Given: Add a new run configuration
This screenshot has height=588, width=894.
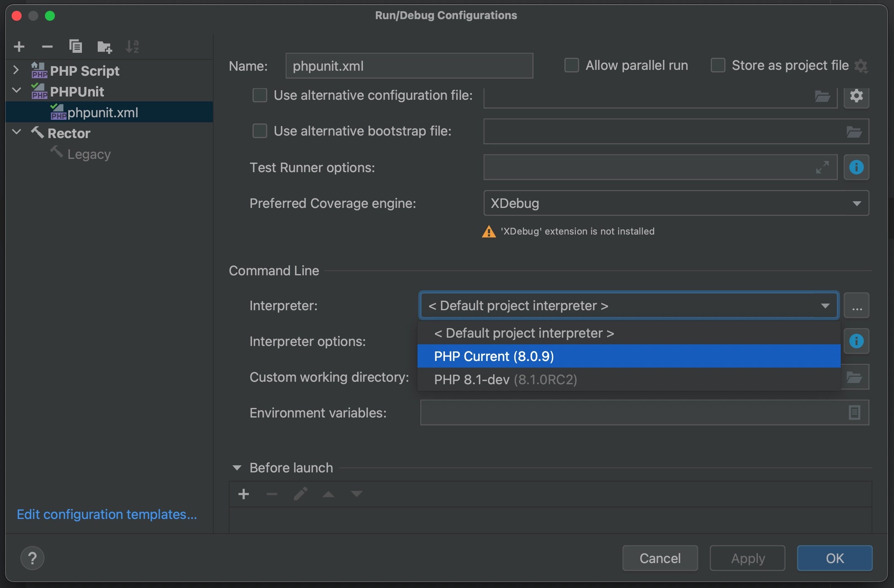Looking at the screenshot, I should 19,46.
